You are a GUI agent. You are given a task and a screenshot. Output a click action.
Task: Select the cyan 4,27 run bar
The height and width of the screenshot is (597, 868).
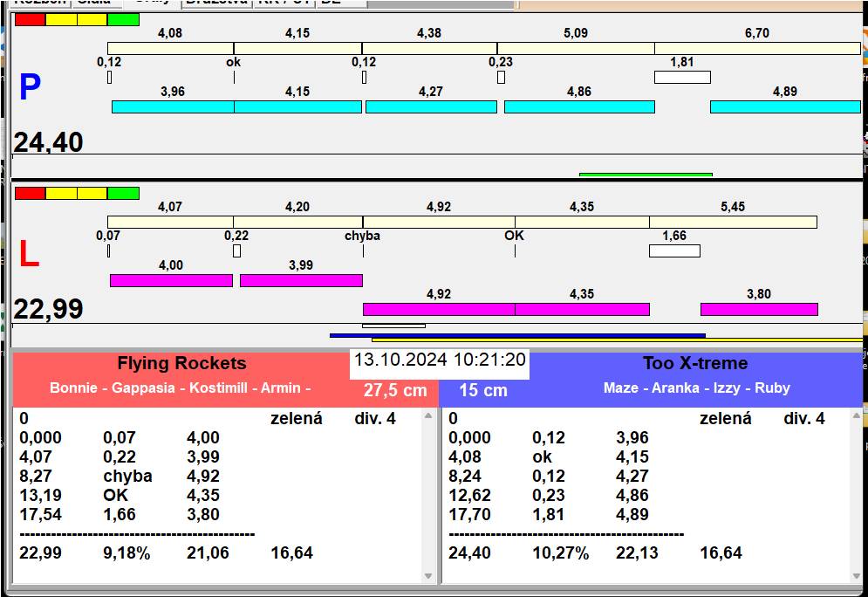pos(431,106)
